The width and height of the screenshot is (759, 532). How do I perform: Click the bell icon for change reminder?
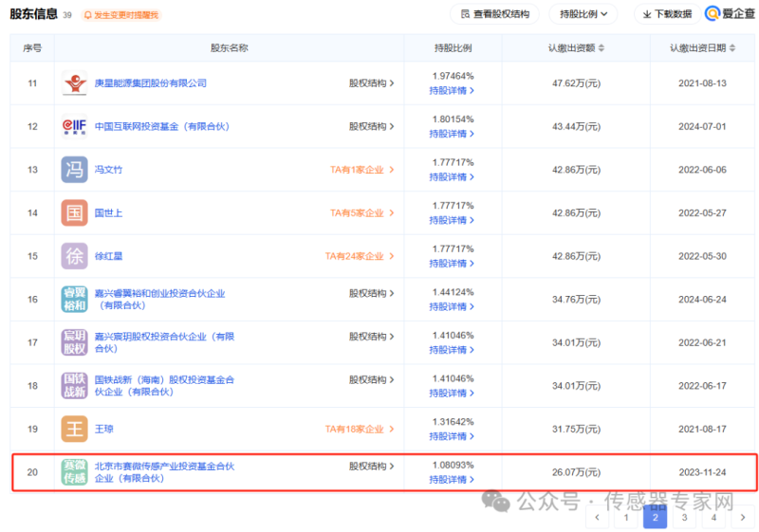87,15
